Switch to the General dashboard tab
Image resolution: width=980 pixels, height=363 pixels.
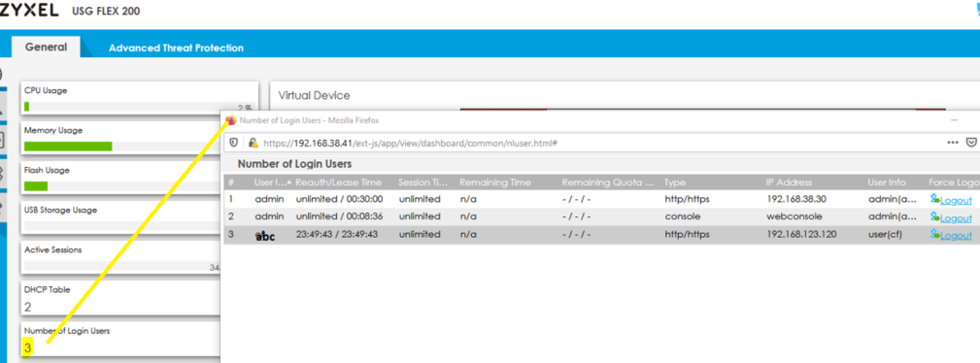point(47,47)
